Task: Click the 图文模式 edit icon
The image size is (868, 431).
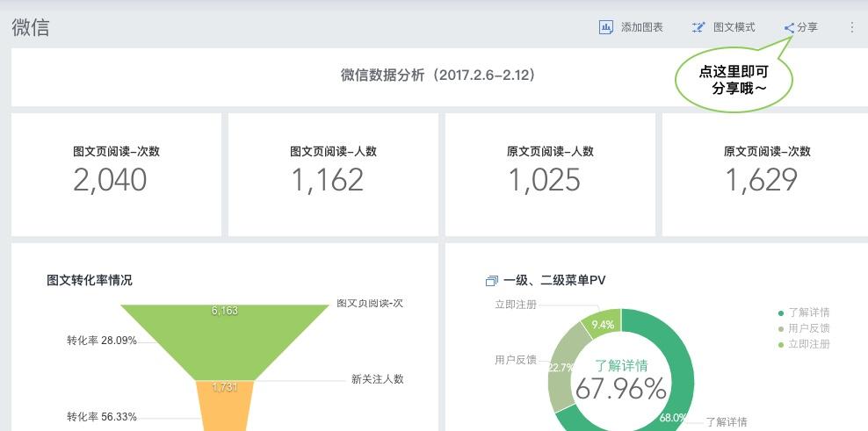Action: (x=698, y=27)
